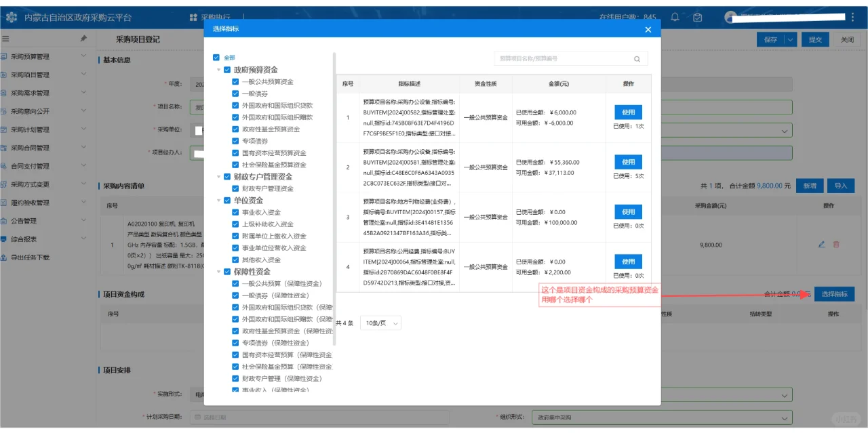Click the 导入 button
The width and height of the screenshot is (868, 433).
(841, 185)
